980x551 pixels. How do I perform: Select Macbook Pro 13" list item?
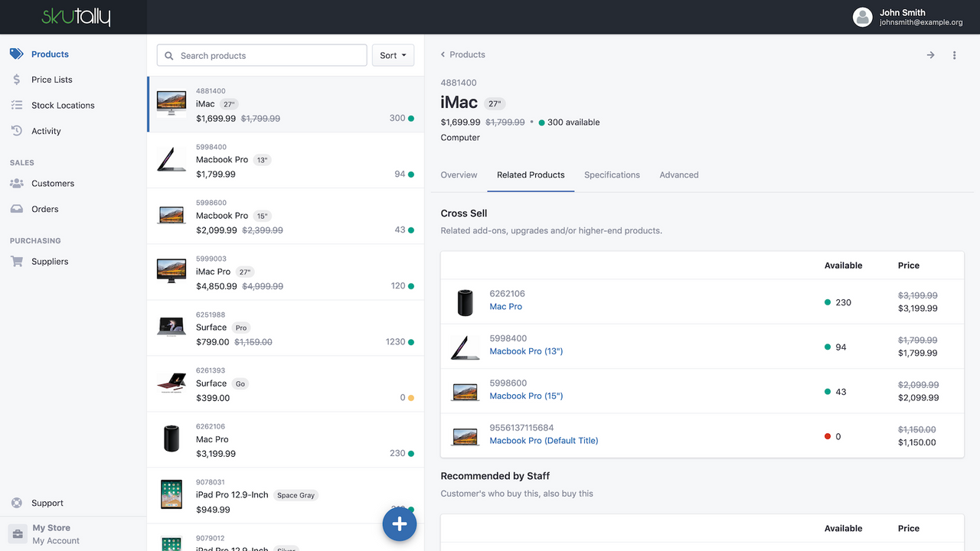(286, 160)
